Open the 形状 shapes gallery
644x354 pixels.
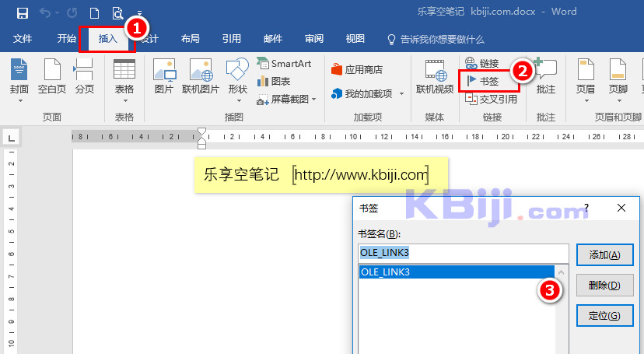[237, 77]
